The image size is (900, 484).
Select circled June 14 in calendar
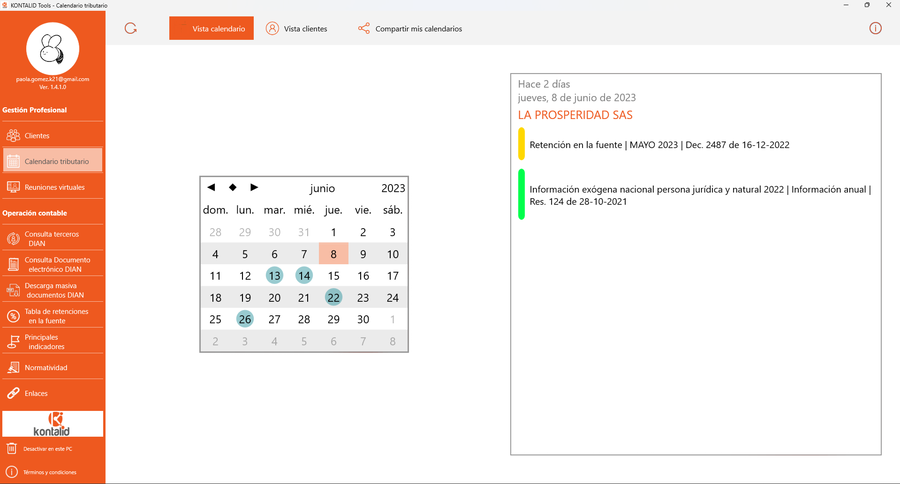click(x=304, y=276)
